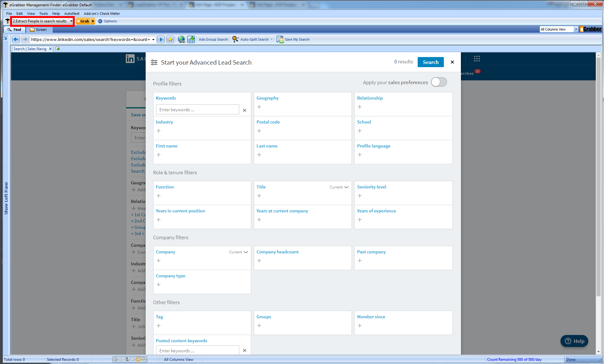Expand the Relationship filter
Viewport: 604px width, 364px height.
pos(360,107)
